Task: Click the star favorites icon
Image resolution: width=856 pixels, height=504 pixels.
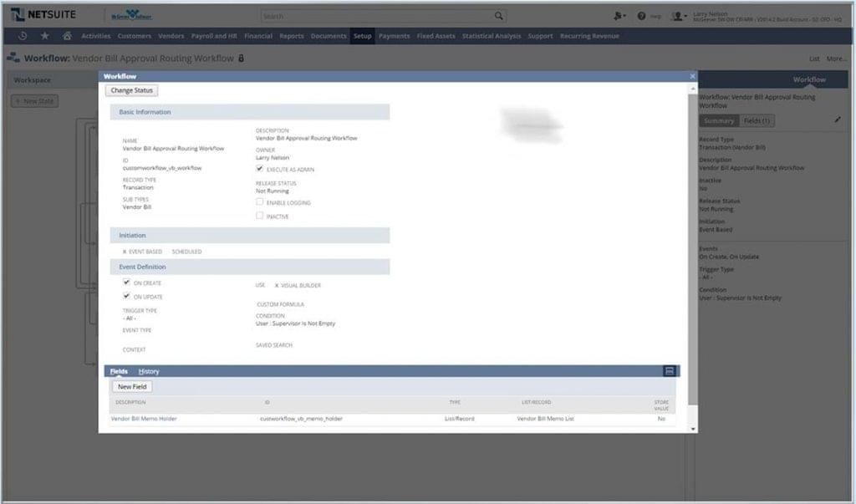Action: pos(44,36)
